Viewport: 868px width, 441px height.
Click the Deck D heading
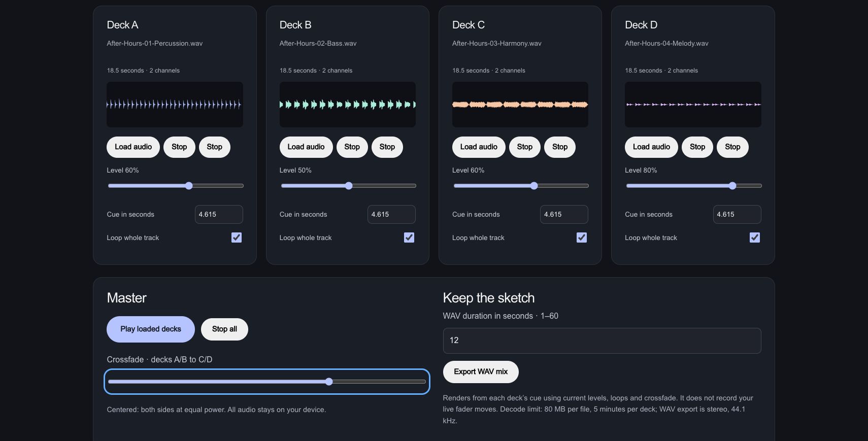pos(641,25)
